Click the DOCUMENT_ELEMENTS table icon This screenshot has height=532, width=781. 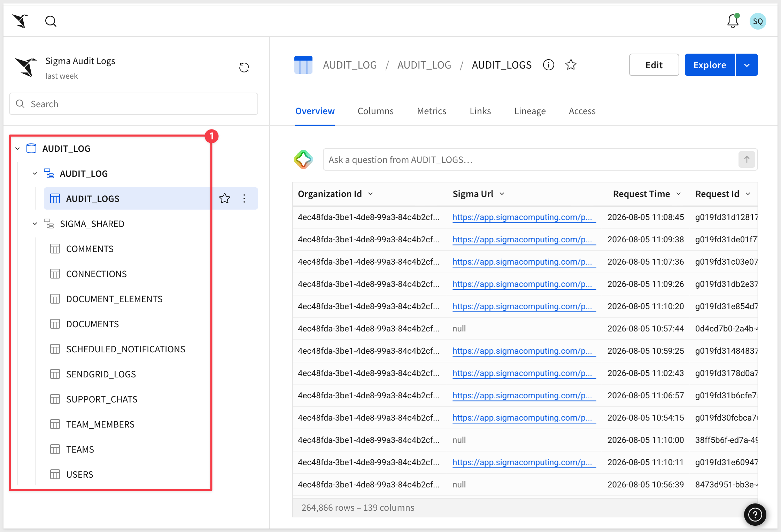[55, 299]
